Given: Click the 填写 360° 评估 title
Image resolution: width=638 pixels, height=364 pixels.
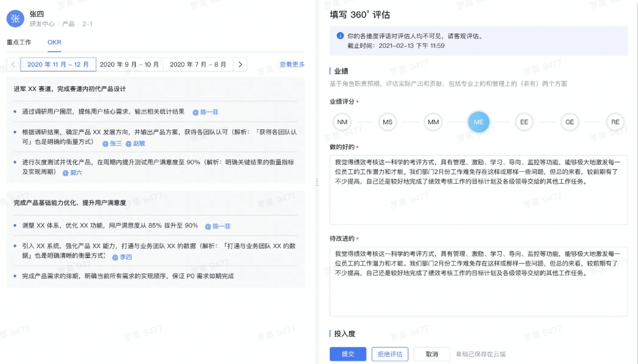Looking at the screenshot, I should point(360,14).
